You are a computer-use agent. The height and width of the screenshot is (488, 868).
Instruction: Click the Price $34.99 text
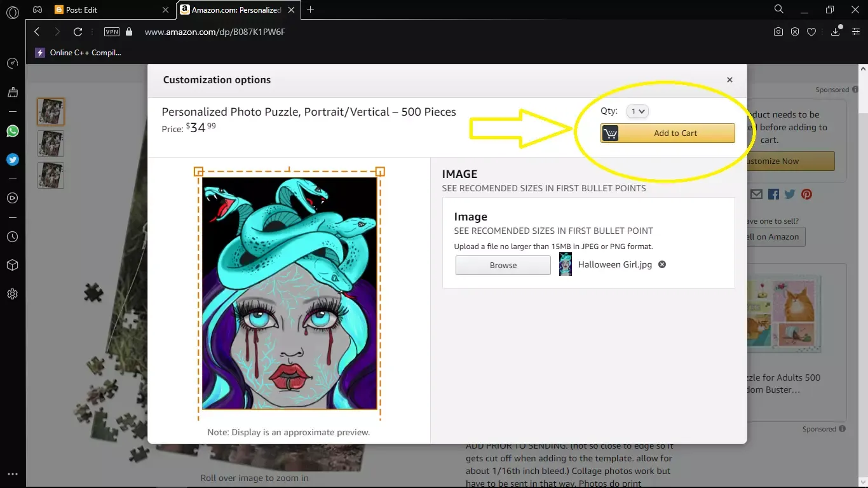tap(189, 128)
